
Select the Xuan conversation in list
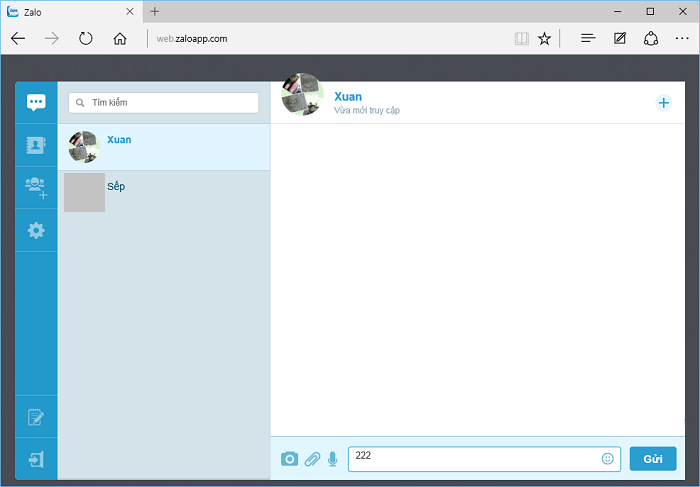click(x=164, y=147)
